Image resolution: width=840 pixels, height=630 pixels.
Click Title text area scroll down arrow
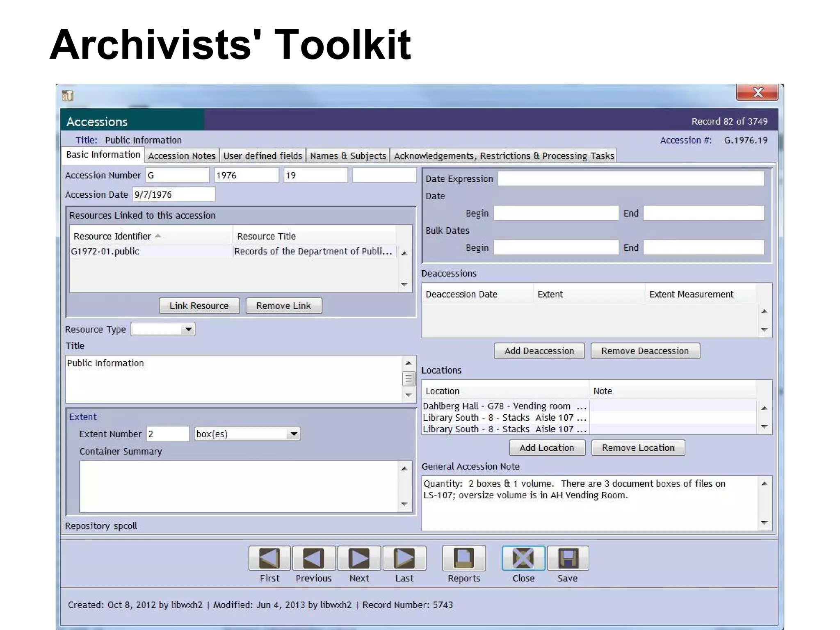409,395
